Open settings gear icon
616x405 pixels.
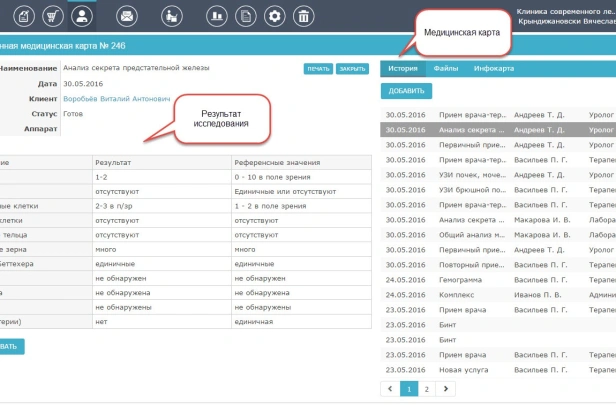(273, 15)
